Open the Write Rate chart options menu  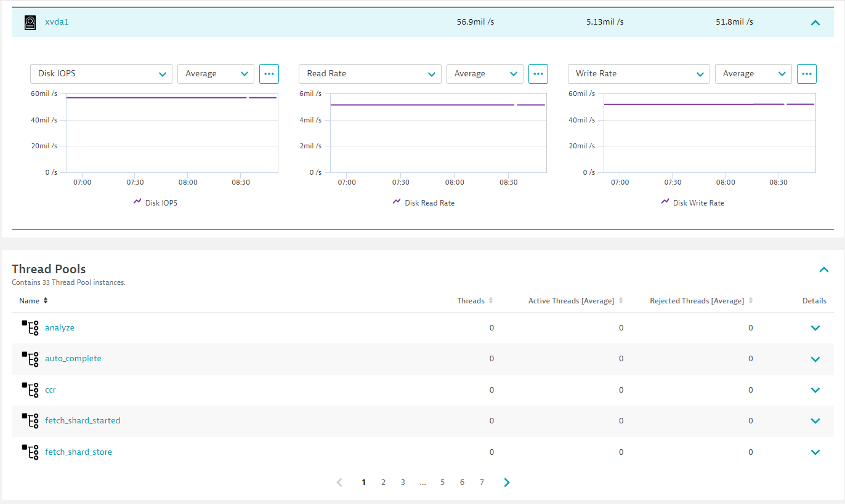pyautogui.click(x=807, y=74)
